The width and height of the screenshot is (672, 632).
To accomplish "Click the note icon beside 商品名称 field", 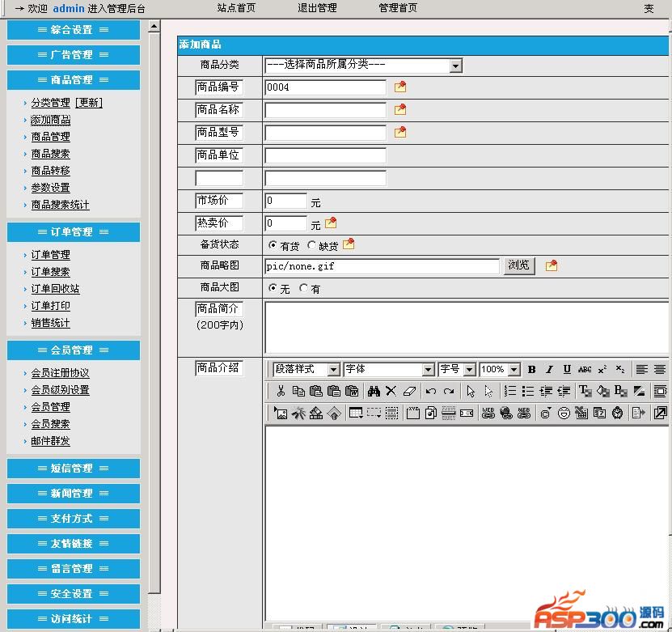I will [399, 110].
